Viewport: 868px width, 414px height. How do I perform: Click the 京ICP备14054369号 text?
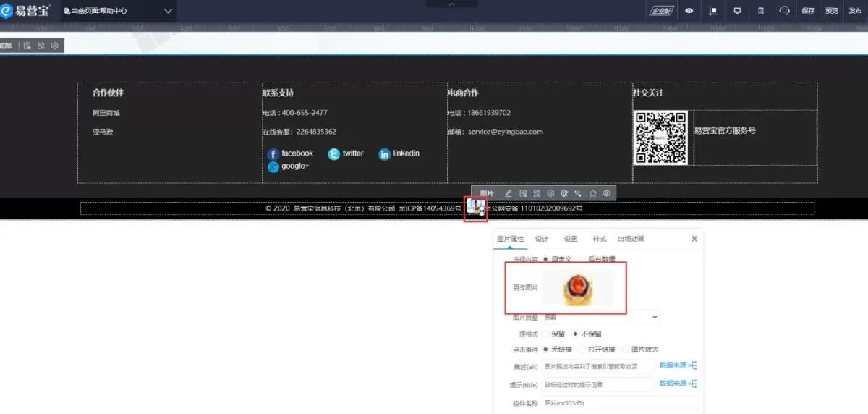click(x=430, y=208)
